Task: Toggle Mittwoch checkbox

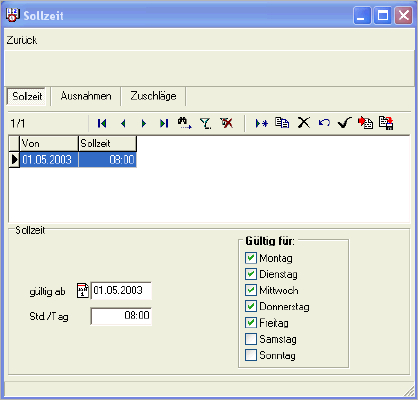Action: tap(251, 290)
